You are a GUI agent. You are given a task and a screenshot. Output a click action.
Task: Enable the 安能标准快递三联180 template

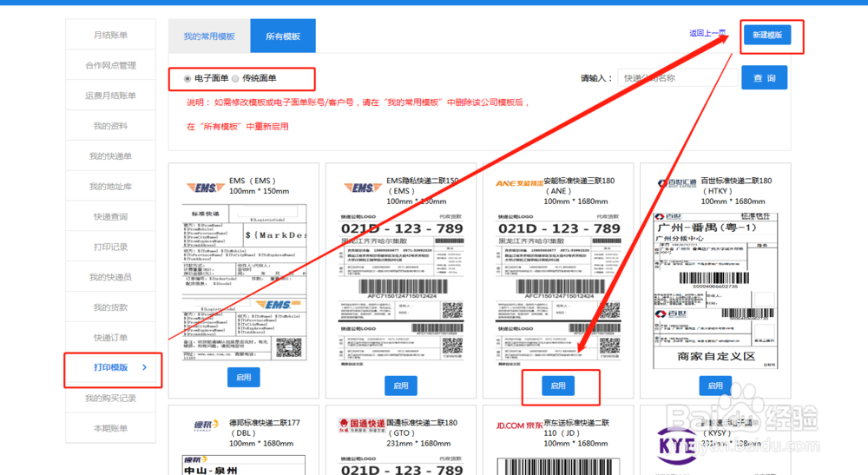(x=558, y=386)
